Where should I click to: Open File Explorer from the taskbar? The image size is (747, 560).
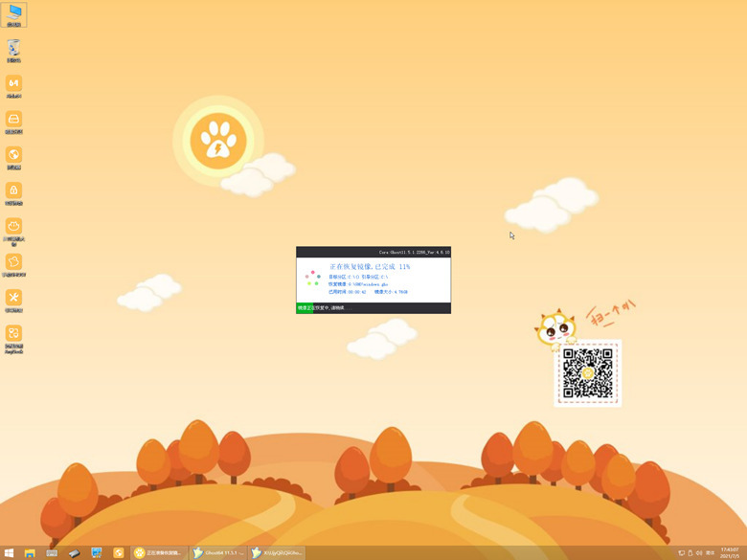31,552
